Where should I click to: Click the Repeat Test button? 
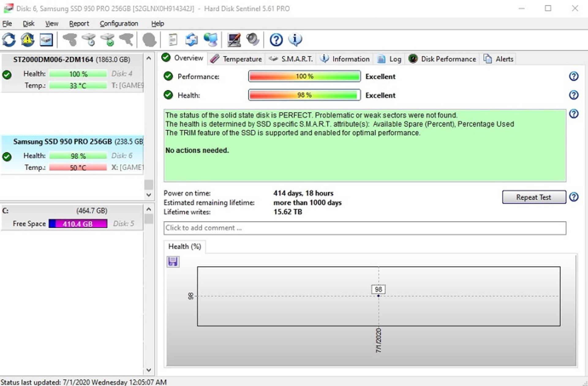tap(534, 197)
